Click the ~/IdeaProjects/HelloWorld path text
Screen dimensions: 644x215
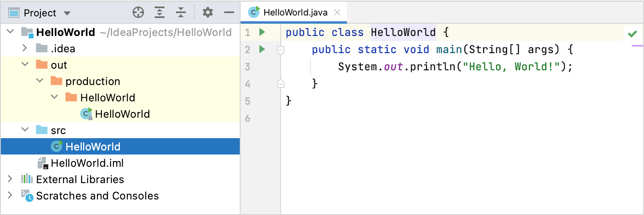pos(166,32)
